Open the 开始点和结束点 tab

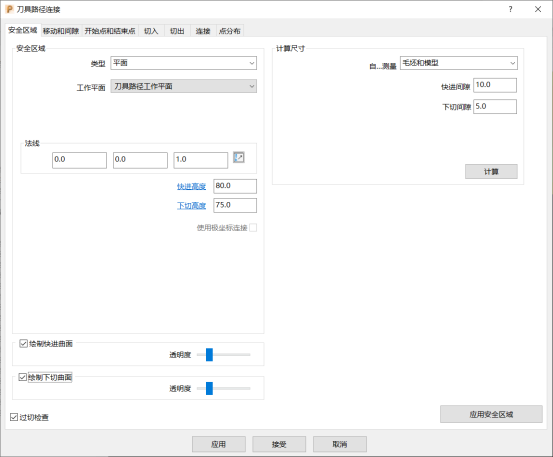tap(110, 31)
